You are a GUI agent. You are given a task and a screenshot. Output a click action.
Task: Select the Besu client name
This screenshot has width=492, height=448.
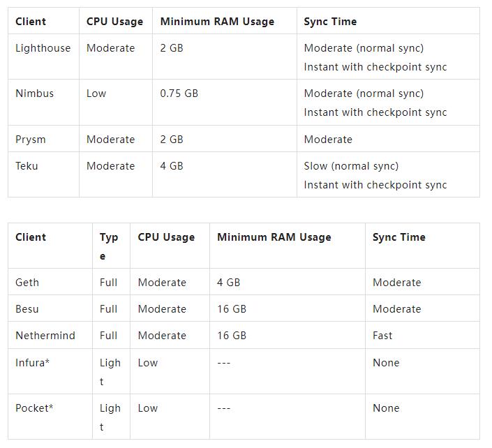[x=27, y=309]
